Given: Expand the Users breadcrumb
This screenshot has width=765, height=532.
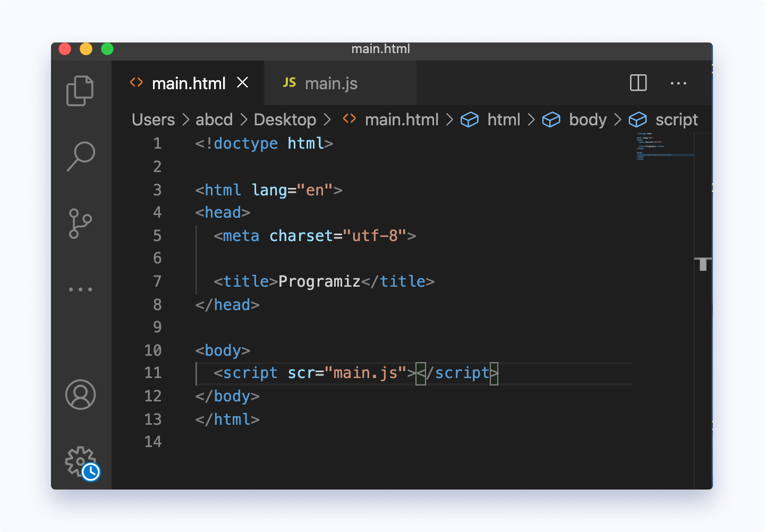Looking at the screenshot, I should (x=153, y=120).
